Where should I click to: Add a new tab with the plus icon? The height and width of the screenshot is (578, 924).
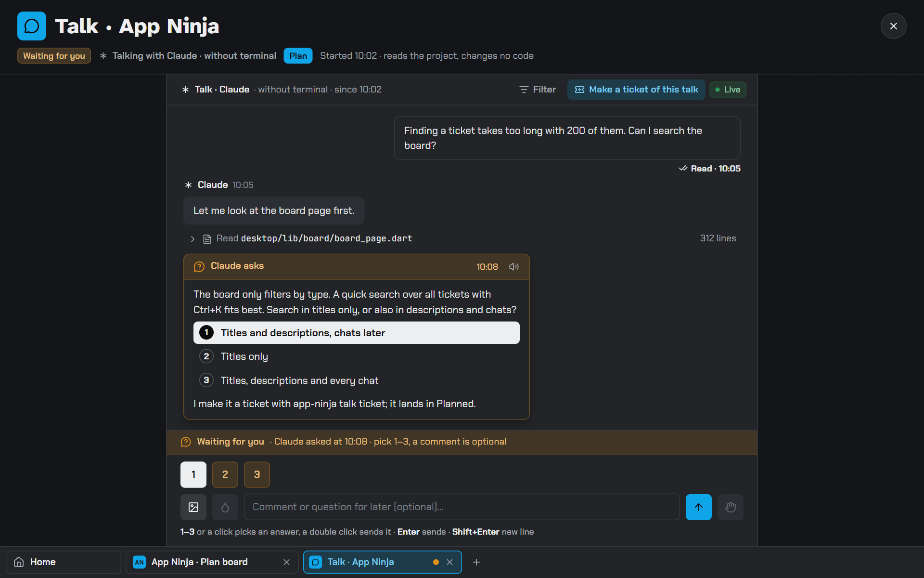[476, 562]
